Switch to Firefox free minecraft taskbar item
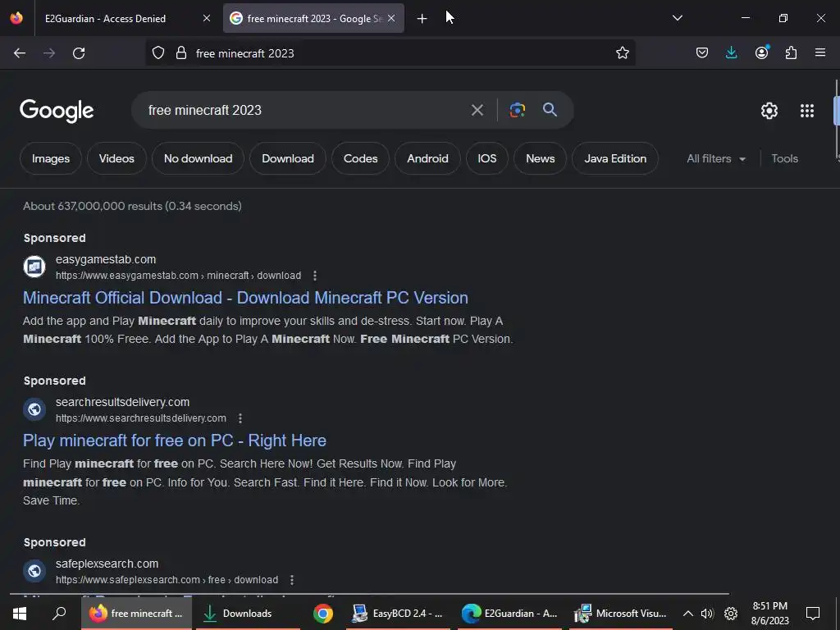The width and height of the screenshot is (840, 630). (x=136, y=614)
